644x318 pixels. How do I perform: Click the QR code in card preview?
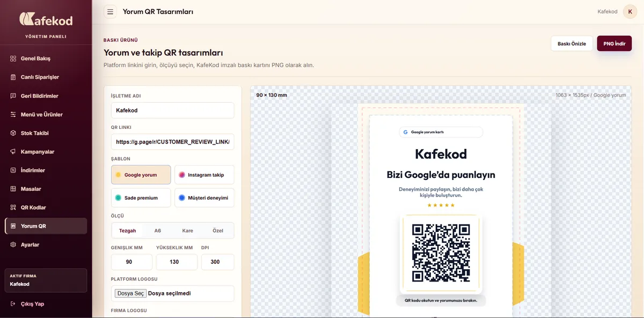point(441,253)
